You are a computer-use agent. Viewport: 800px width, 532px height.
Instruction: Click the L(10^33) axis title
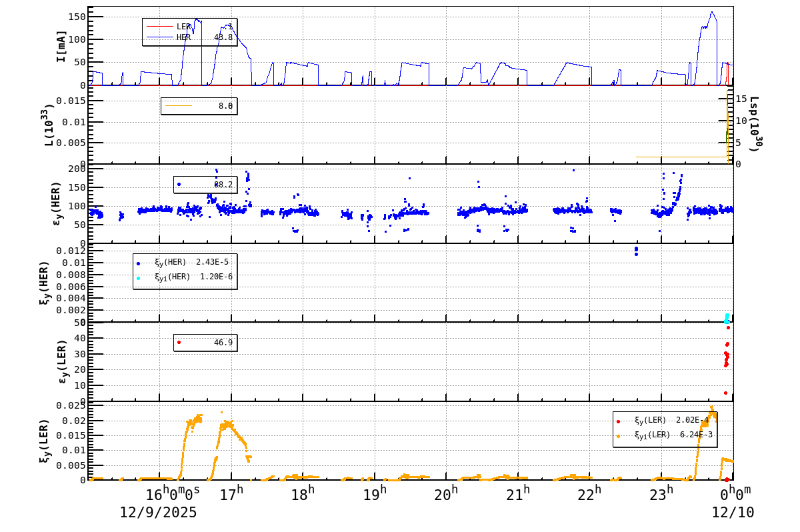[49, 125]
